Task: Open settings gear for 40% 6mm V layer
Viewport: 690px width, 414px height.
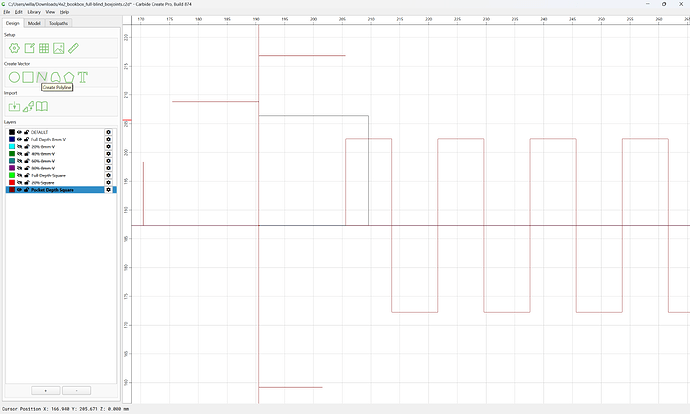Action: point(108,154)
